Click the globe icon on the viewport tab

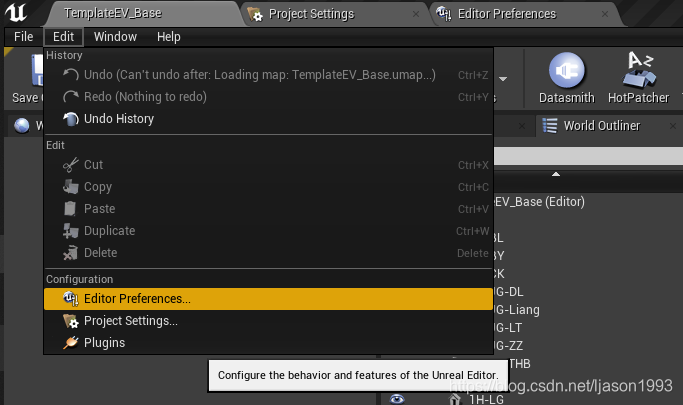pyautogui.click(x=22, y=125)
